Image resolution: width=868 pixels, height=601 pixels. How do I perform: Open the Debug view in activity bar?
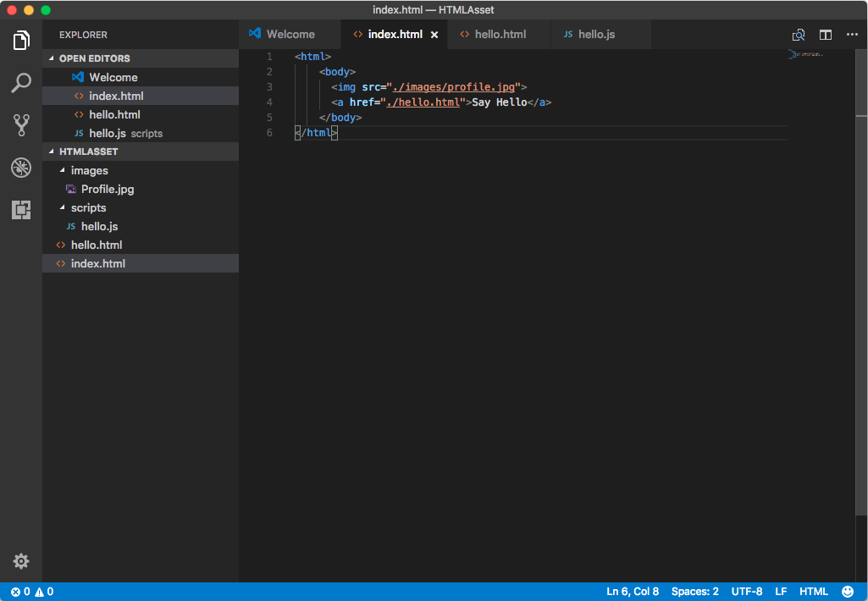tap(21, 168)
